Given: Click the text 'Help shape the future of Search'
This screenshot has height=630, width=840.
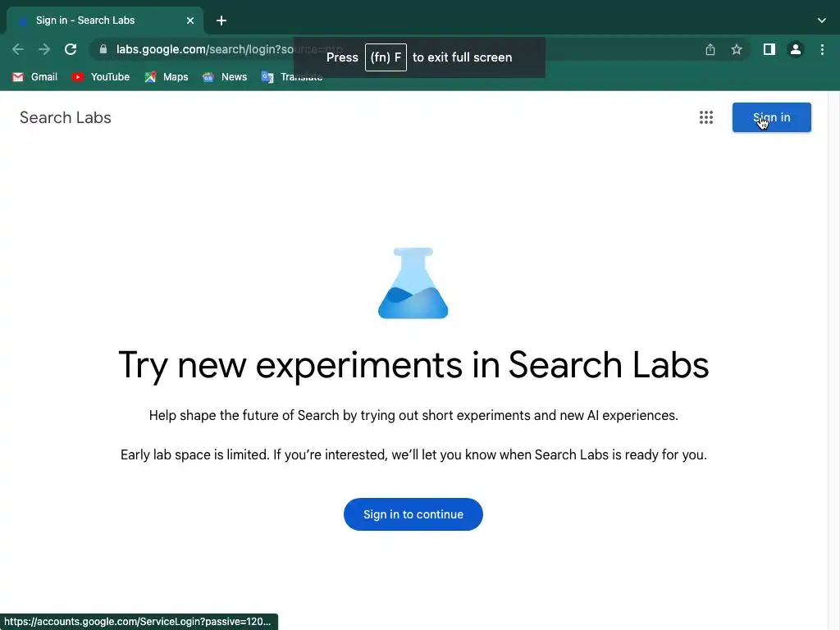Looking at the screenshot, I should [244, 415].
